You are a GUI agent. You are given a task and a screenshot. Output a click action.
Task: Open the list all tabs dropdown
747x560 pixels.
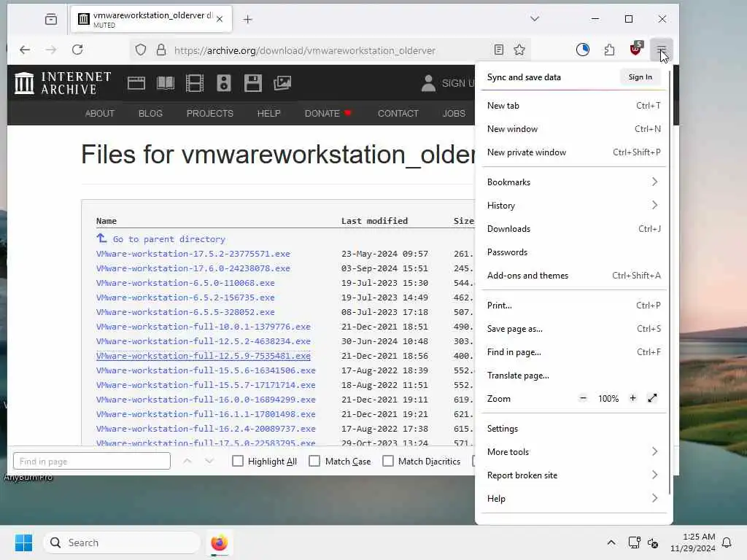pos(535,18)
